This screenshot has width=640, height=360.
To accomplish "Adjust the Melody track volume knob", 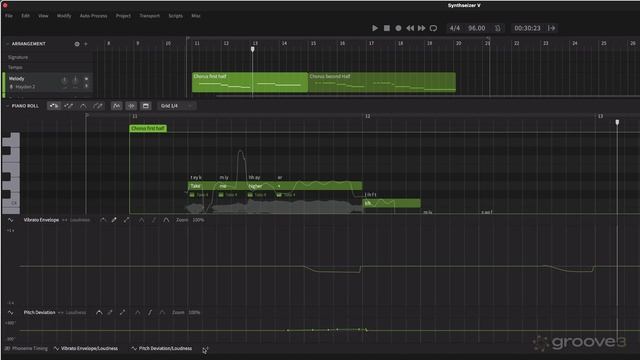I will [x=64, y=81].
